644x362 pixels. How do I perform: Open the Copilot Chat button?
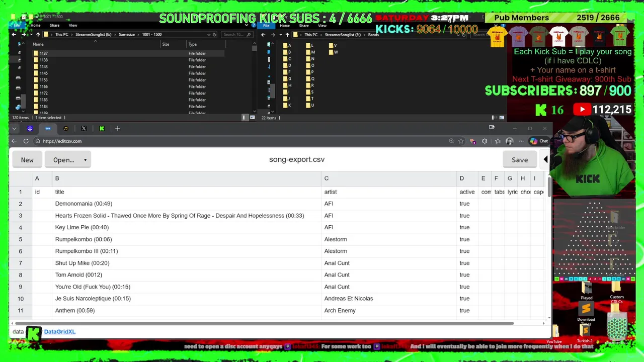click(x=539, y=141)
